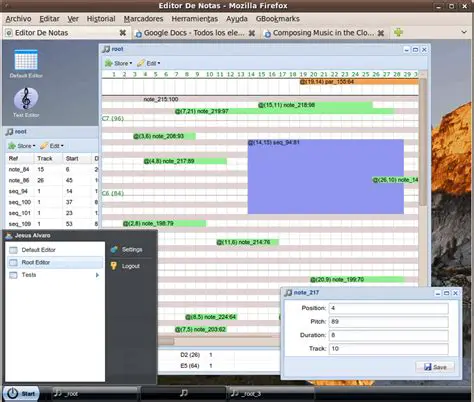Select note_203:62 green bar
Image resolution: width=474 pixels, height=402 pixels.
(201, 329)
